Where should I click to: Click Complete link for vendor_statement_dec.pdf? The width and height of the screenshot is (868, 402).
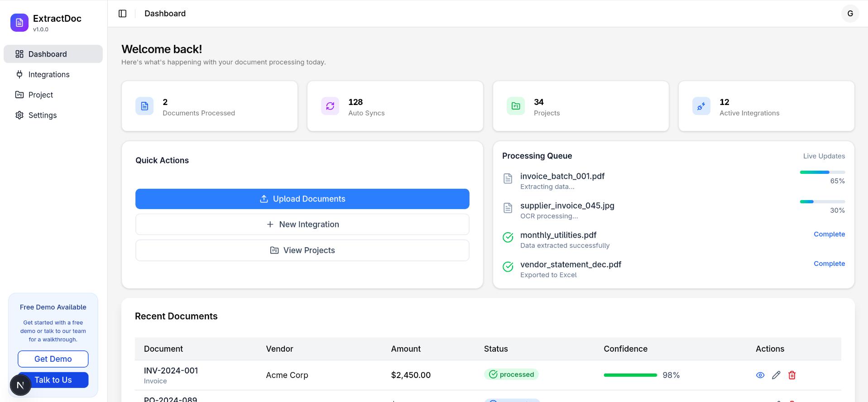click(829, 263)
